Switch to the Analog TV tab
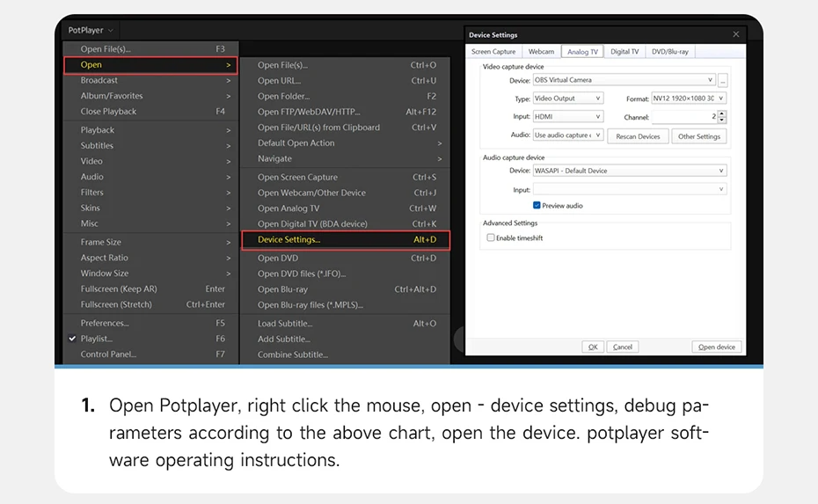This screenshot has height=504, width=818. point(583,52)
